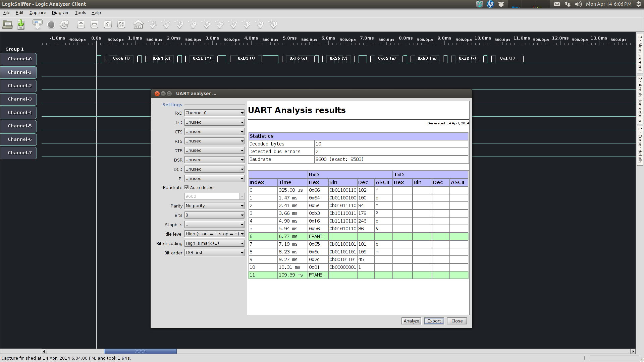Screen dimensions: 644x362
Task: Jump to cursor 1 toolbar icon
Action: (153, 24)
